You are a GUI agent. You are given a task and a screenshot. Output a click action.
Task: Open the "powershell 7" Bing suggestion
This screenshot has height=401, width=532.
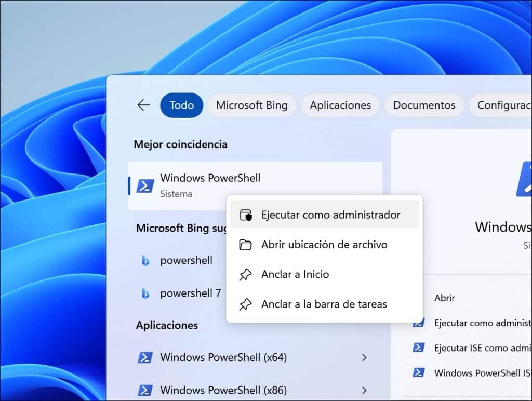(x=191, y=293)
